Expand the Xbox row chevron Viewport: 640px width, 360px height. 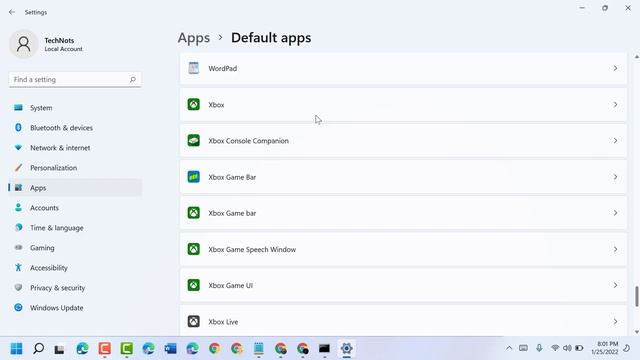point(615,104)
